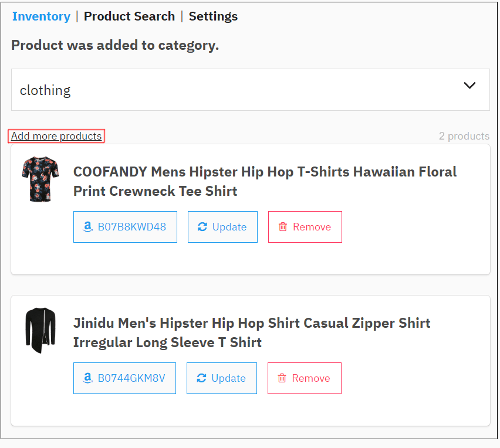Open ASIN B0744GKM8V button
Screen dimensions: 500x448
point(124,378)
